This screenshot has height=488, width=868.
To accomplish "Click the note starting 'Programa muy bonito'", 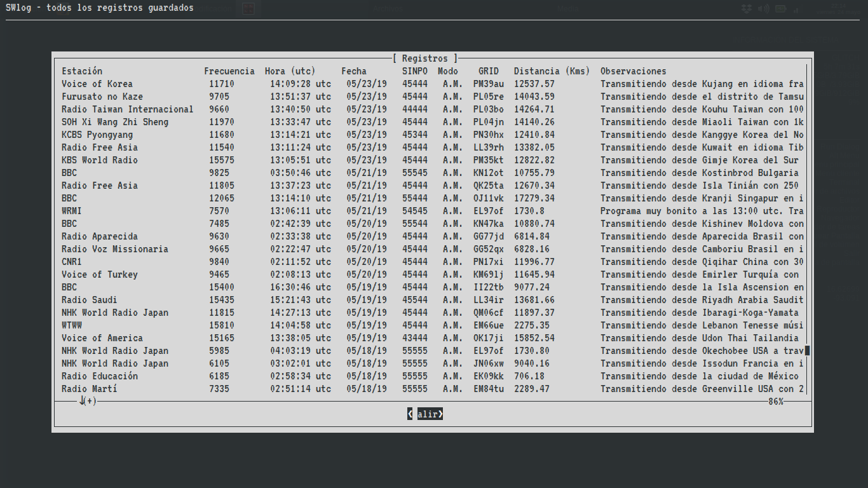I will pyautogui.click(x=702, y=211).
